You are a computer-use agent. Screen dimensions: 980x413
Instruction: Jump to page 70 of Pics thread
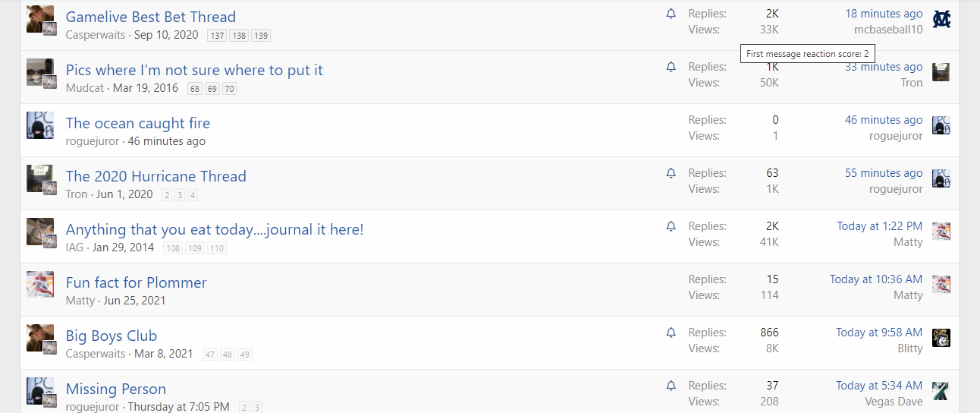pos(229,89)
